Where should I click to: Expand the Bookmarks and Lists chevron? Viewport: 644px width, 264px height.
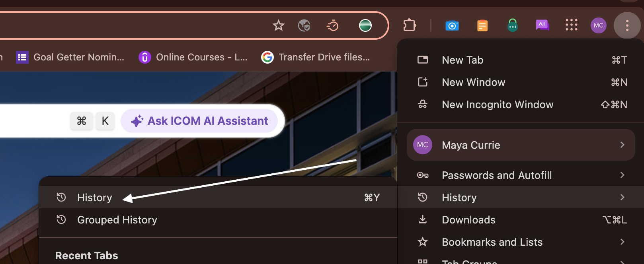(x=623, y=242)
